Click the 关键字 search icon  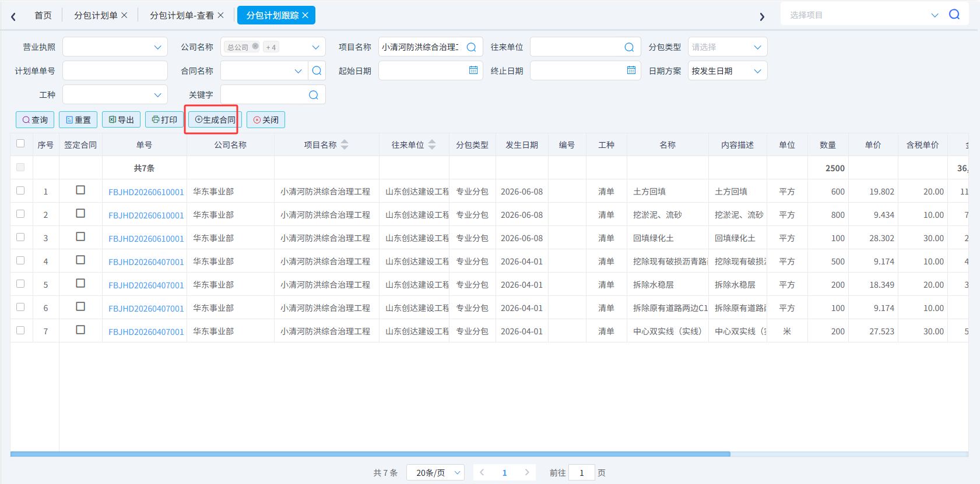[x=313, y=95]
